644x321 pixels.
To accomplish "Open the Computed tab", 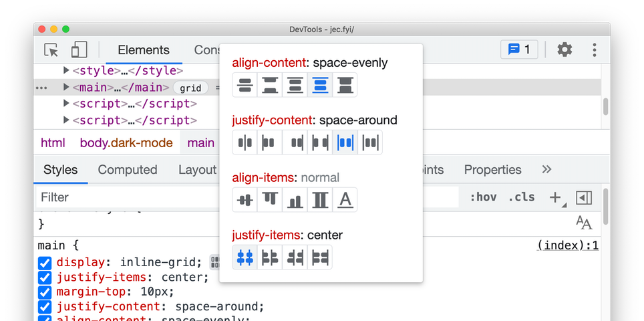I will coord(128,170).
